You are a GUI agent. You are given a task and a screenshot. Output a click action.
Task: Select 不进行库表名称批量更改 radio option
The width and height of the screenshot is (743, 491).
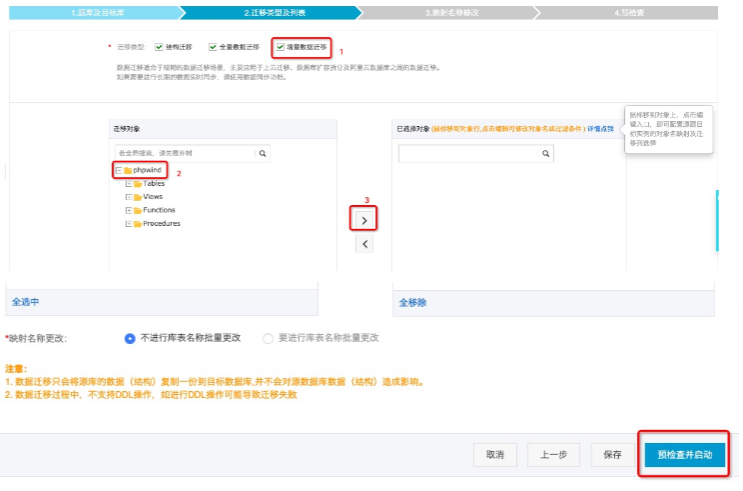click(x=129, y=338)
